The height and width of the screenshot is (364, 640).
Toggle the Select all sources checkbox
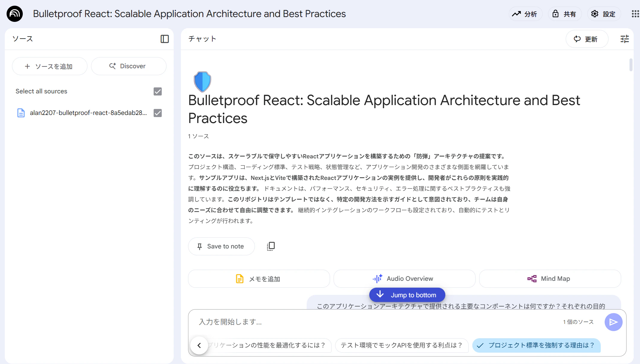(x=158, y=91)
